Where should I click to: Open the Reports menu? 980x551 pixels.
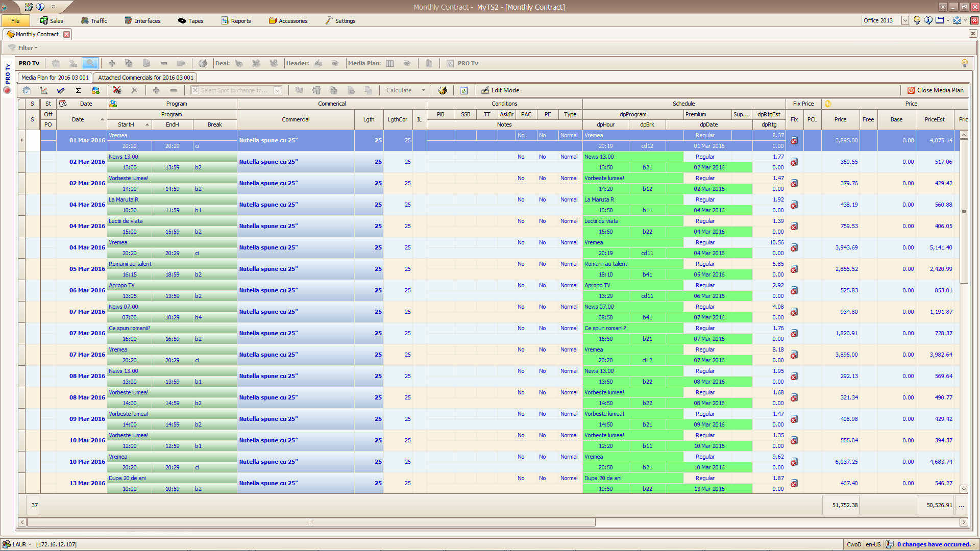pyautogui.click(x=236, y=21)
